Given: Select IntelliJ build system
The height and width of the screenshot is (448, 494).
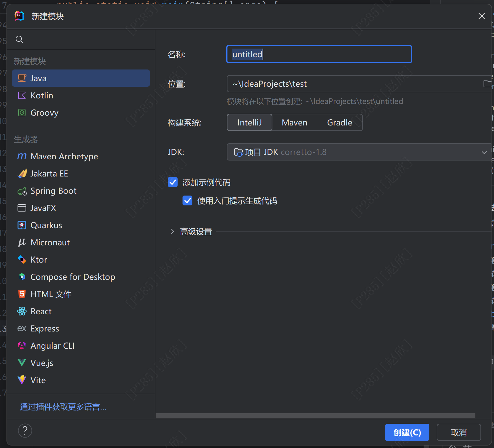Looking at the screenshot, I should [250, 122].
